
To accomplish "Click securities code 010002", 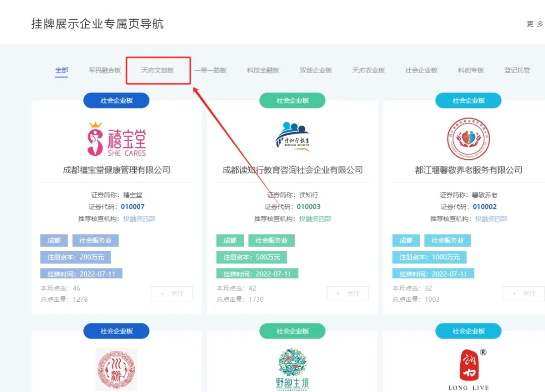I will [x=484, y=207].
